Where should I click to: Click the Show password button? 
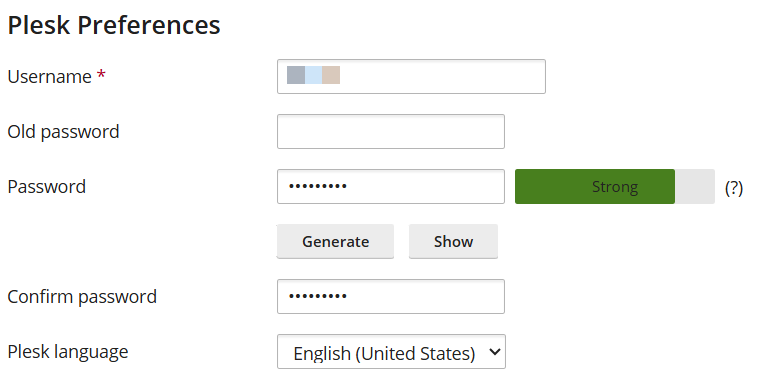click(453, 242)
